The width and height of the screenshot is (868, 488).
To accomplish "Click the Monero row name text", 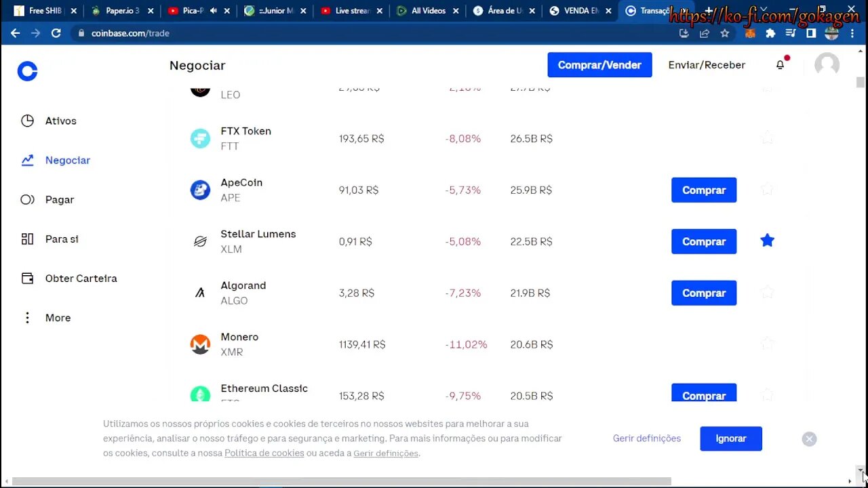I will point(239,337).
